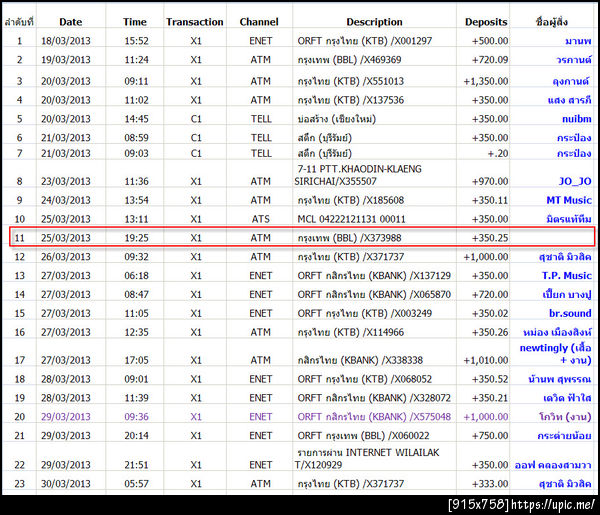Click description ORFT ending X001297
600x515 pixels.
tap(365, 41)
